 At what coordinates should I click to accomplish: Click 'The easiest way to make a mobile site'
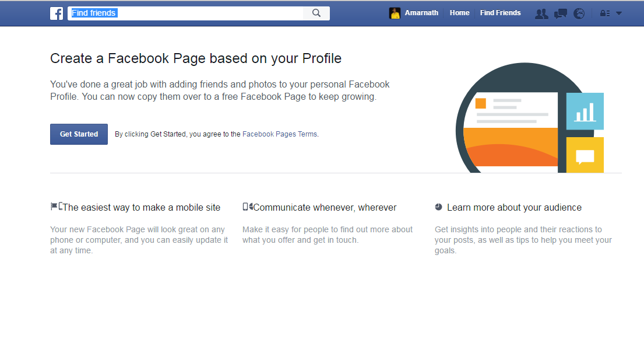coord(141,208)
